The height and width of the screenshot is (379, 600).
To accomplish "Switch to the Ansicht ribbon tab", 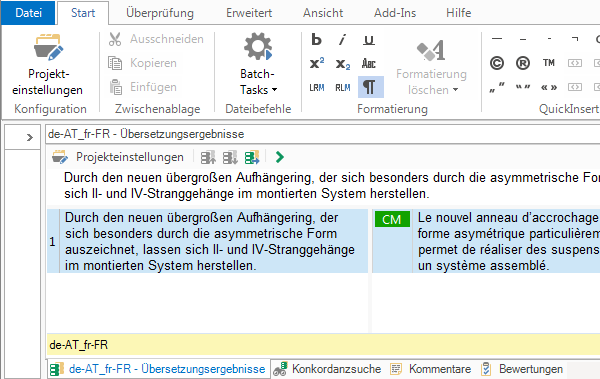I will click(323, 13).
